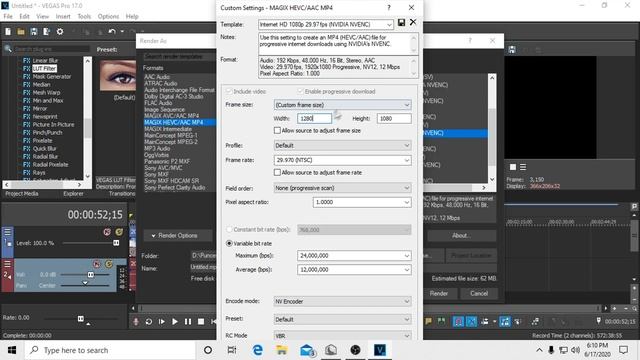Select Sony AVC/MVC format in the list
The height and width of the screenshot is (360, 640).
pos(163,168)
